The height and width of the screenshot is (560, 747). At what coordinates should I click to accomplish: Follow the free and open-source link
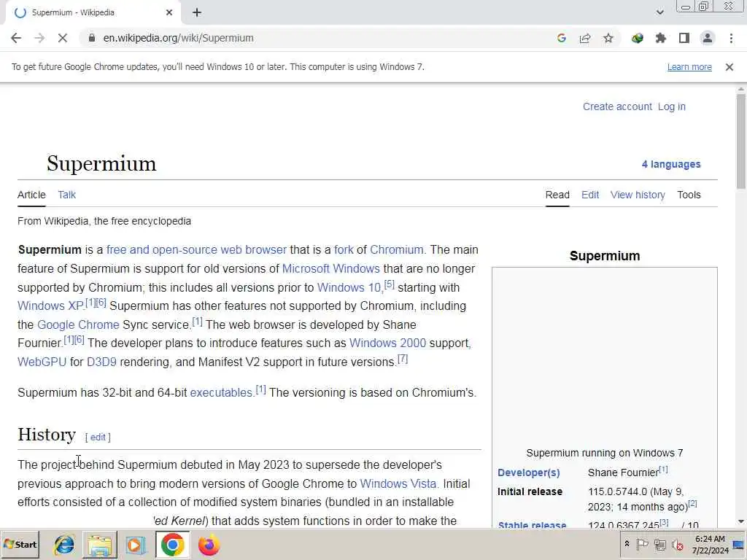162,249
